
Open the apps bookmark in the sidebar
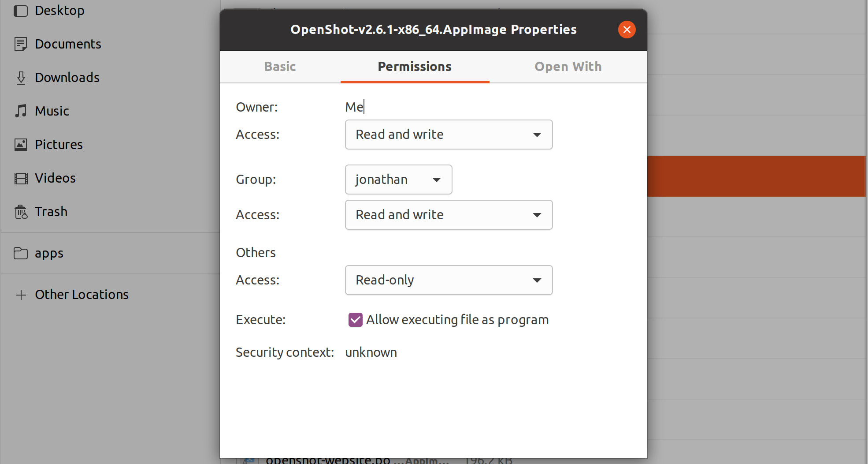(x=49, y=253)
